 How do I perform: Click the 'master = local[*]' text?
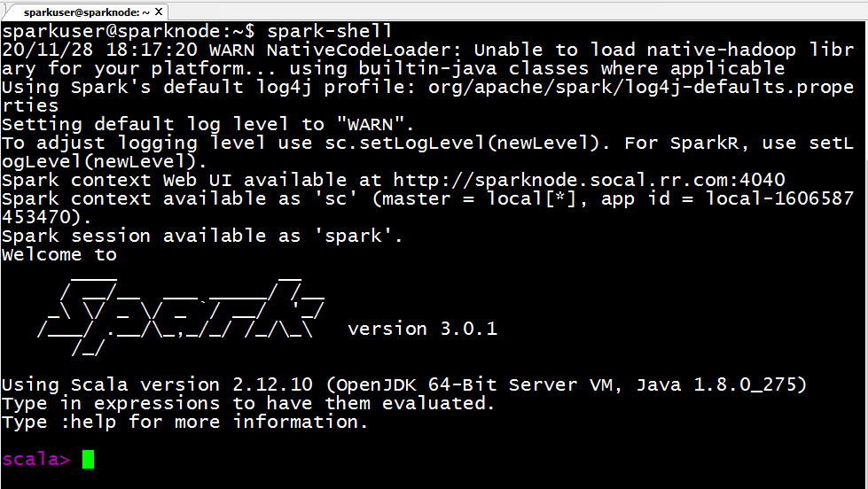(x=480, y=198)
